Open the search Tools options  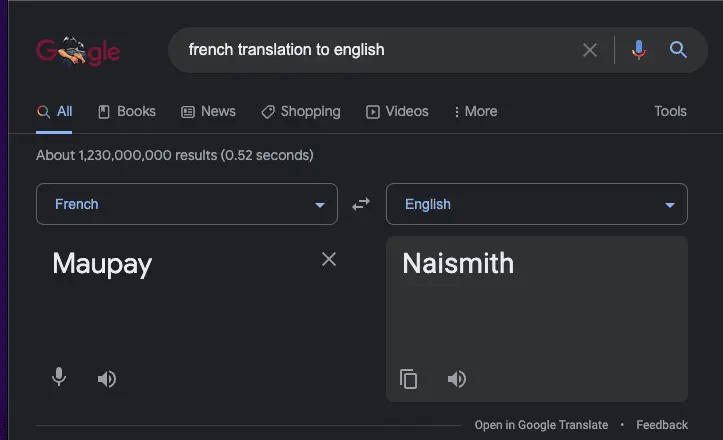click(670, 111)
